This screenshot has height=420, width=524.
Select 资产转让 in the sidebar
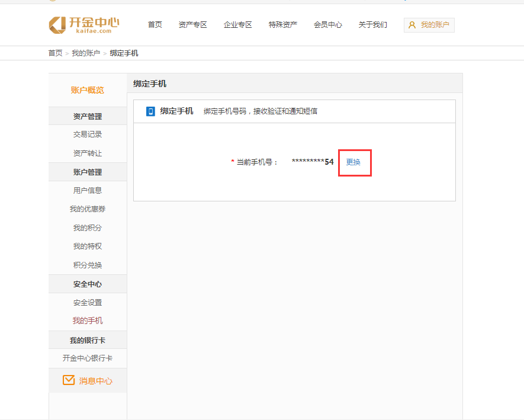pyautogui.click(x=88, y=153)
